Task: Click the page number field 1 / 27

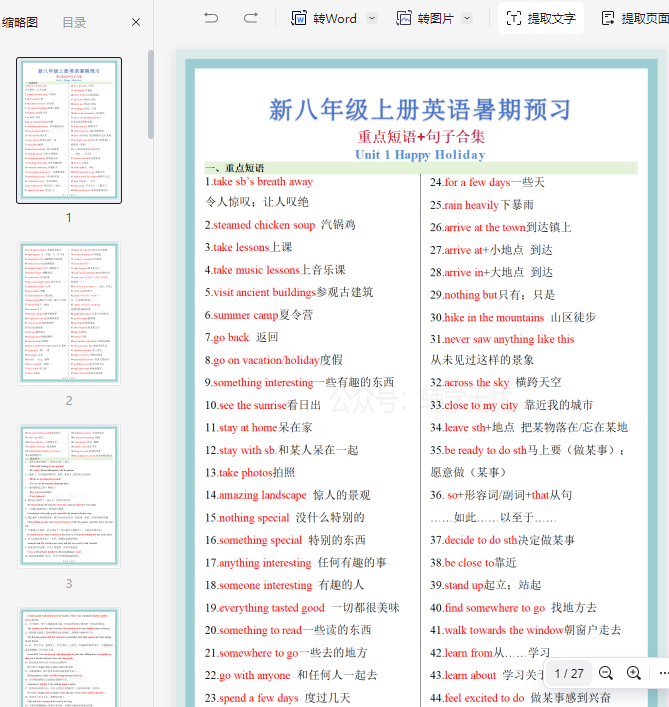Action: (569, 673)
